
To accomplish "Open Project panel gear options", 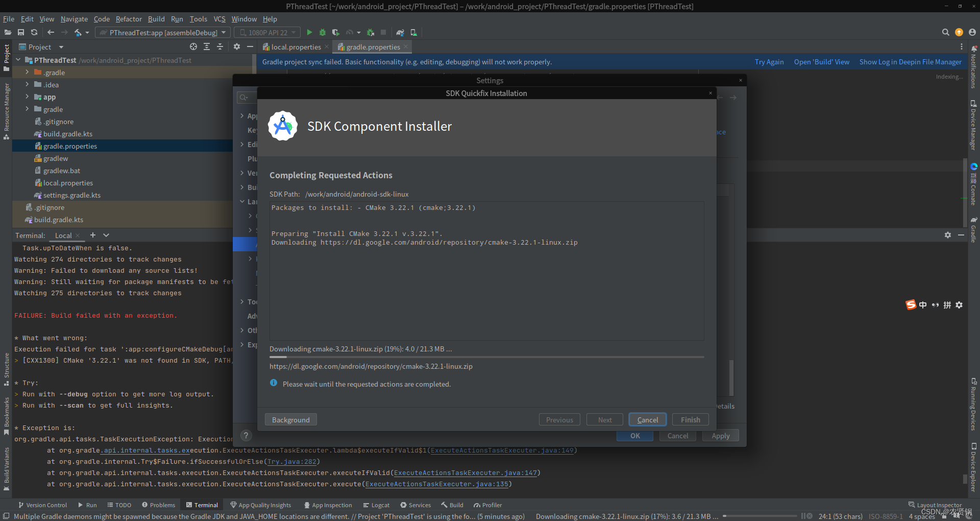I will coord(237,46).
